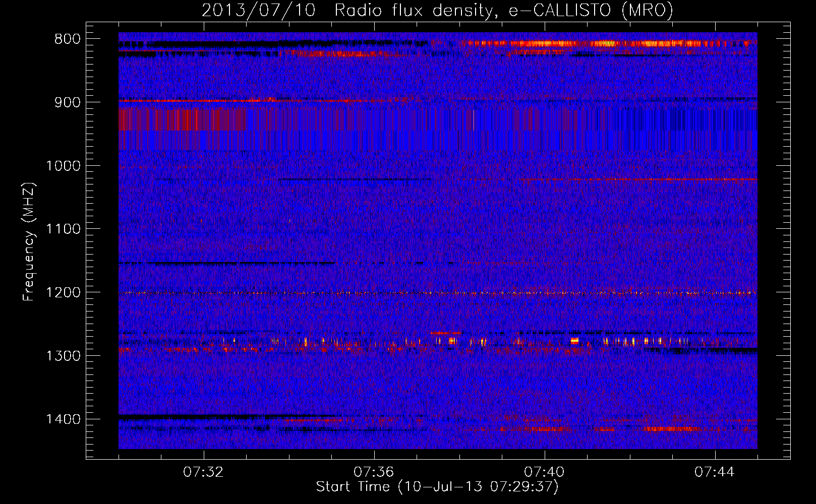Select the 900 frequency tick label
Screen dimensions: 816x504
pos(68,102)
